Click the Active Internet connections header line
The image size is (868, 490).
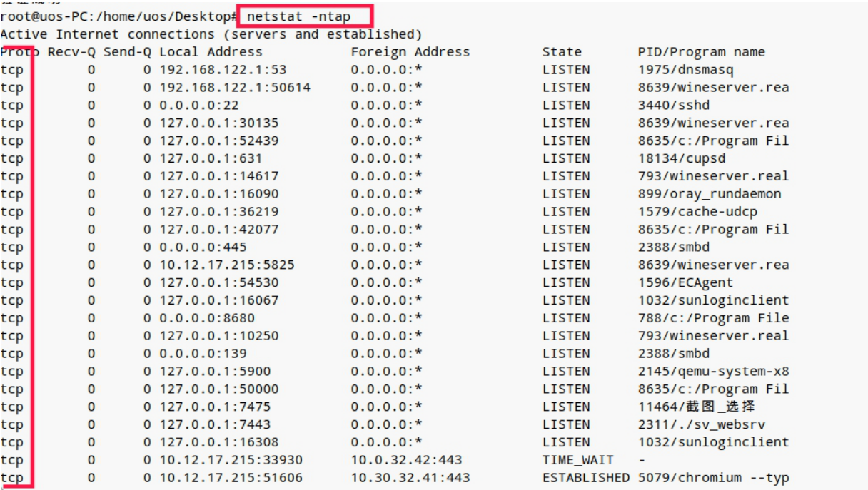tap(211, 34)
